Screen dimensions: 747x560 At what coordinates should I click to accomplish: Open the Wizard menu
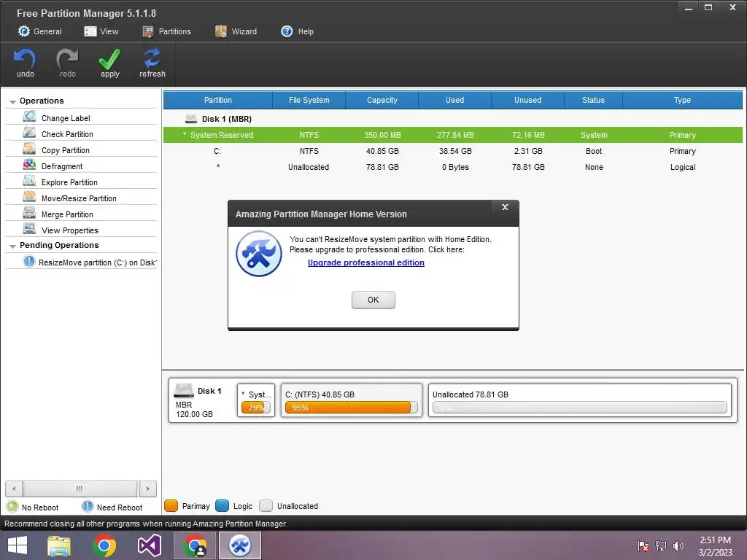click(x=236, y=31)
